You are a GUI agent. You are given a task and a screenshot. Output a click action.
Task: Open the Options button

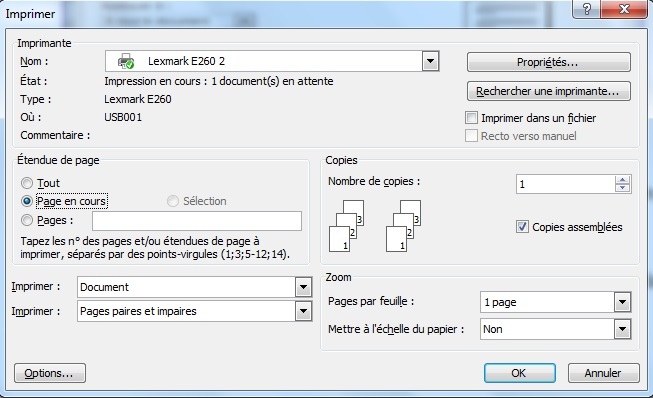(50, 373)
